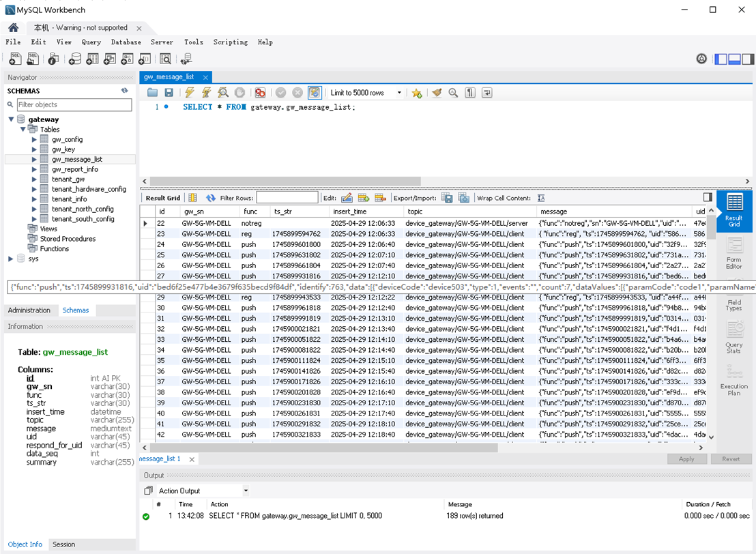Execute statement under cursor lightning icon
This screenshot has width=756, height=554.
tap(206, 93)
